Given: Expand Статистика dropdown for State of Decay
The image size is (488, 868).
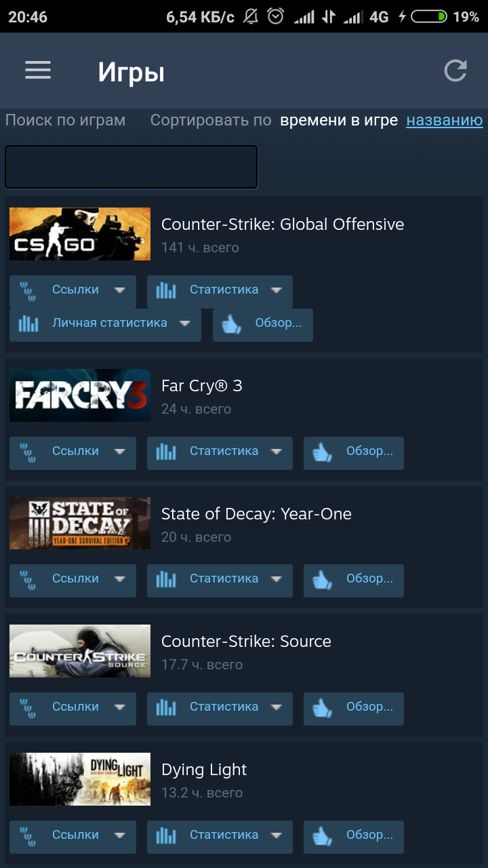Looking at the screenshot, I should 276,579.
